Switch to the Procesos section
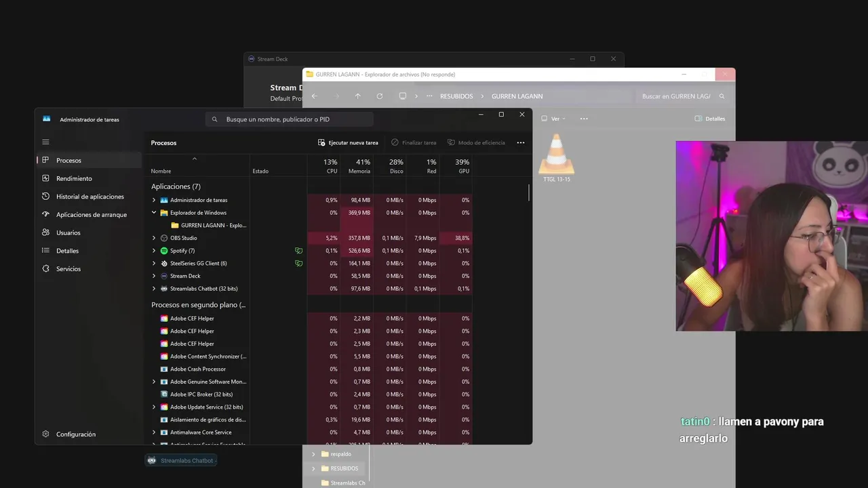 tap(89, 161)
